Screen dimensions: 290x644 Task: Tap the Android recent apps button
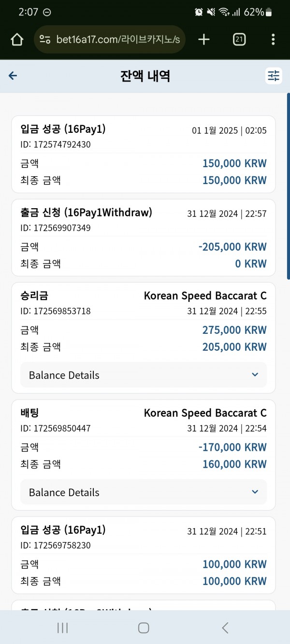point(62,628)
